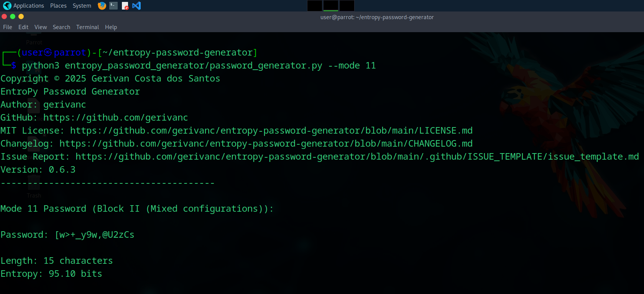Open the Issue Report issue_template.md URL
Screen dimensions: 644x294
click(x=357, y=157)
